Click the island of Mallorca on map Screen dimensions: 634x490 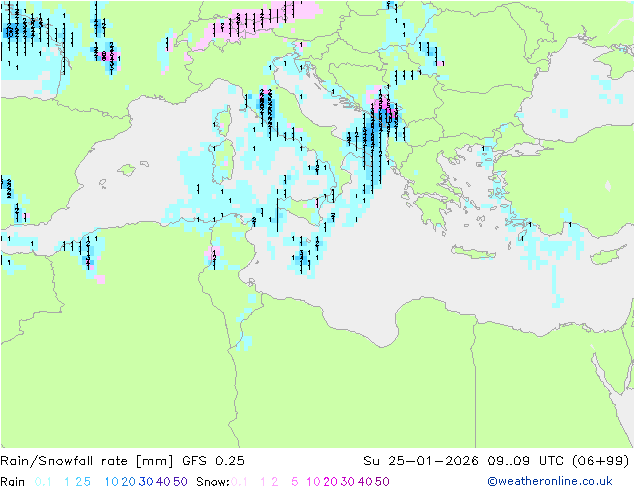[x=127, y=170]
